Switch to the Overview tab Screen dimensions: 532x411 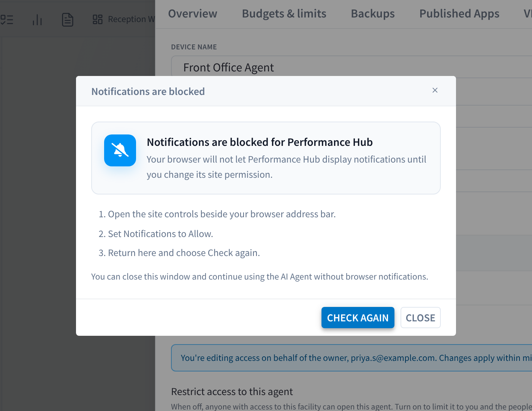(x=193, y=14)
